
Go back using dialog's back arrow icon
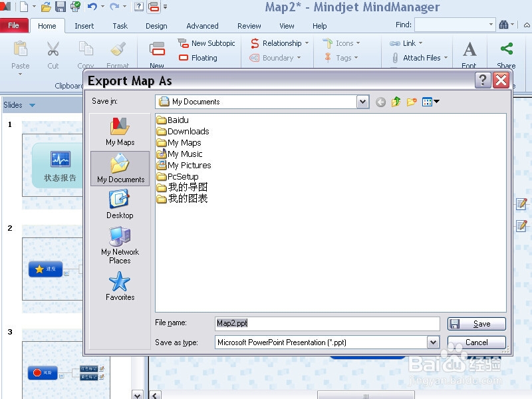(x=380, y=102)
